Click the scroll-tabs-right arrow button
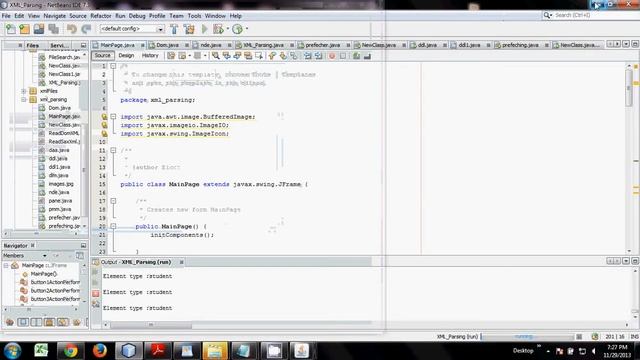The height and width of the screenshot is (360, 640). tap(618, 44)
